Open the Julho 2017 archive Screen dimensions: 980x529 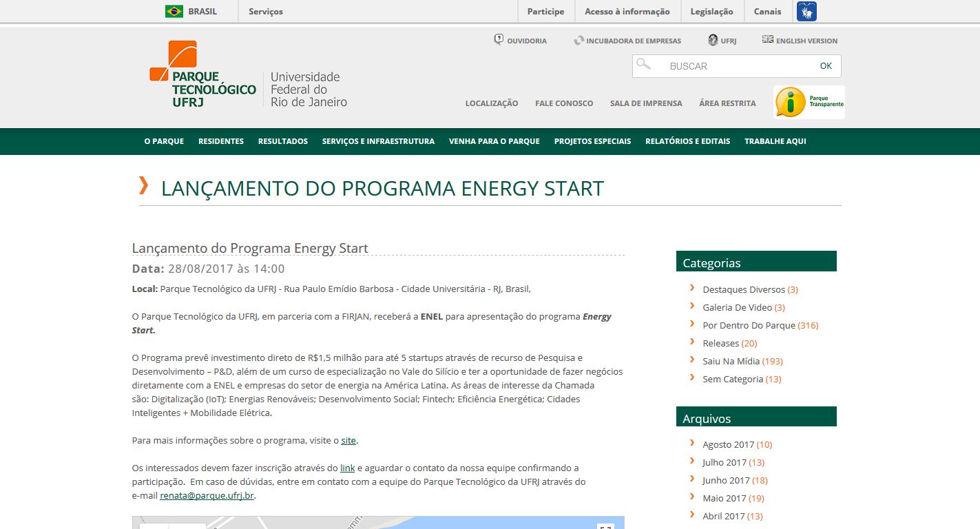pyautogui.click(x=724, y=462)
